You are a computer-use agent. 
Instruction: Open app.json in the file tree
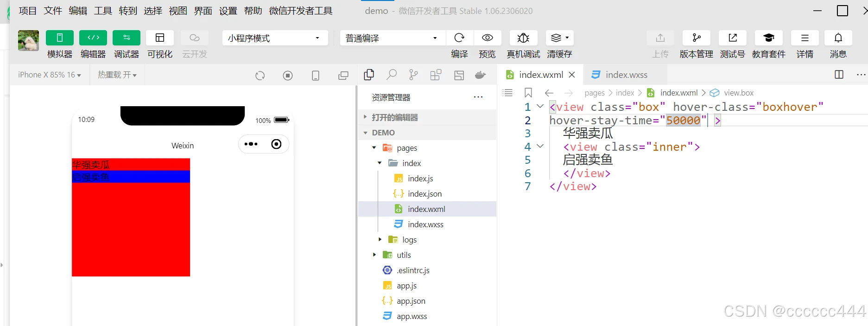pyautogui.click(x=411, y=301)
